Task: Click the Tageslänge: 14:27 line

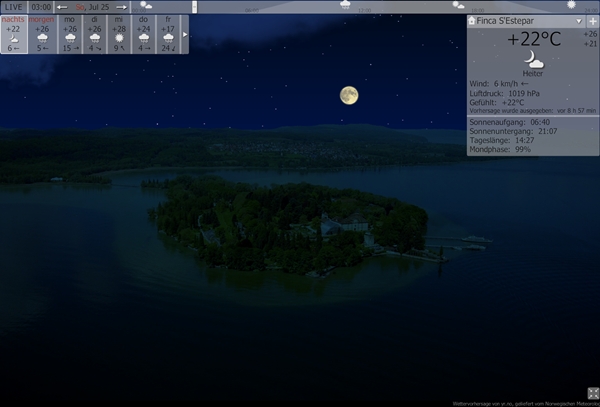Action: 502,140
